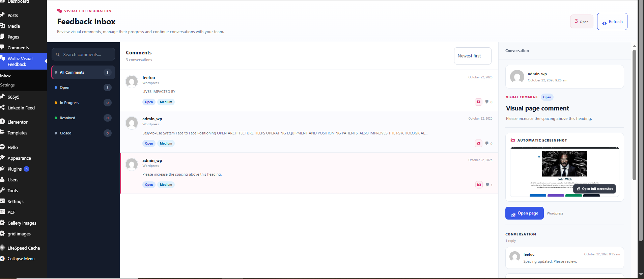The width and height of the screenshot is (644, 279).
Task: Click the Visual Collaboration logo icon
Action: (60, 11)
